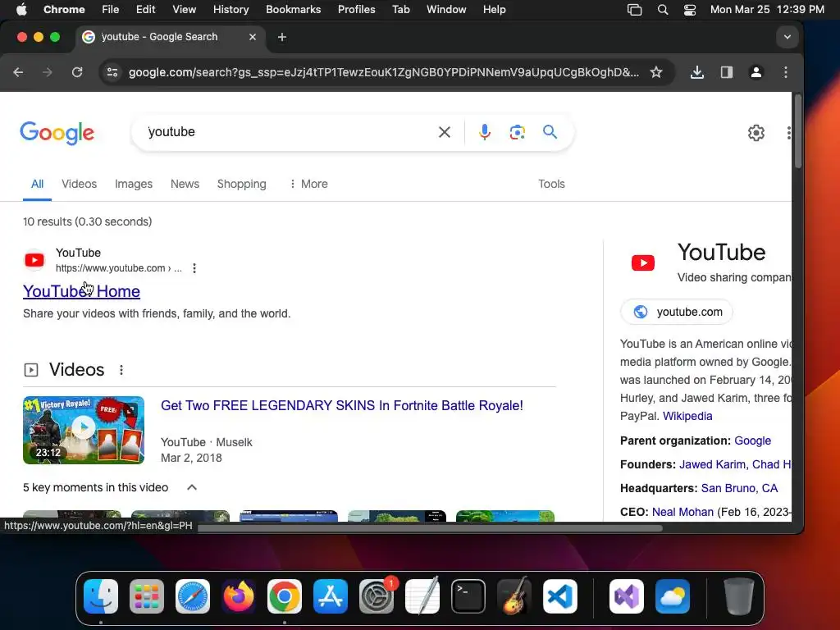The width and height of the screenshot is (840, 630).
Task: Click YouTube logo in knowledge panel
Action: tap(643, 262)
